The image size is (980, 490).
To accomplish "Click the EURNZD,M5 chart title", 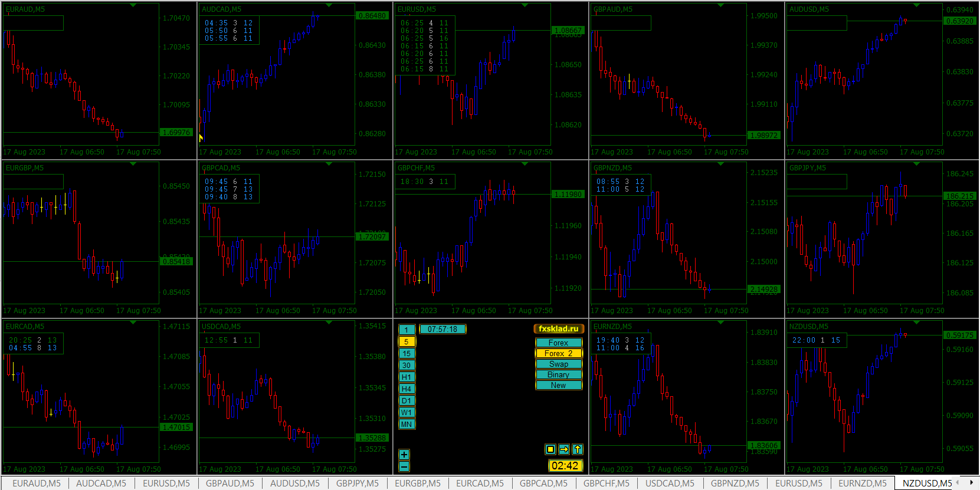I will [x=612, y=327].
